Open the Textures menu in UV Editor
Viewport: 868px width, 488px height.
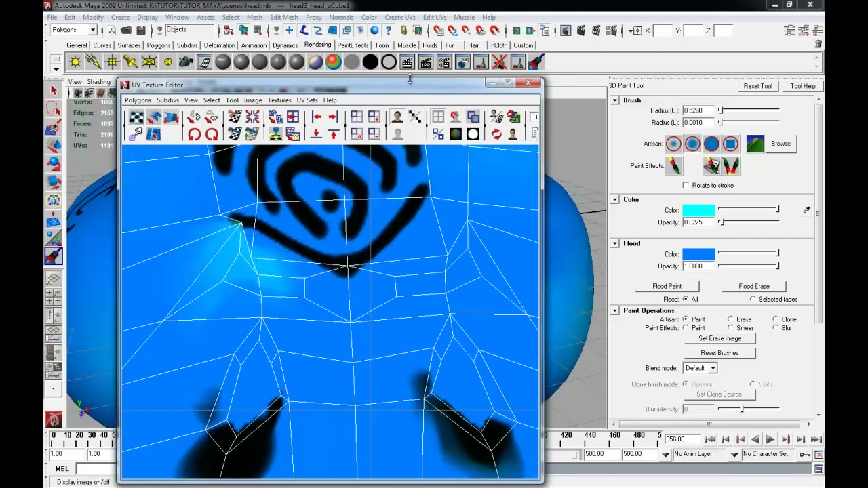point(279,100)
